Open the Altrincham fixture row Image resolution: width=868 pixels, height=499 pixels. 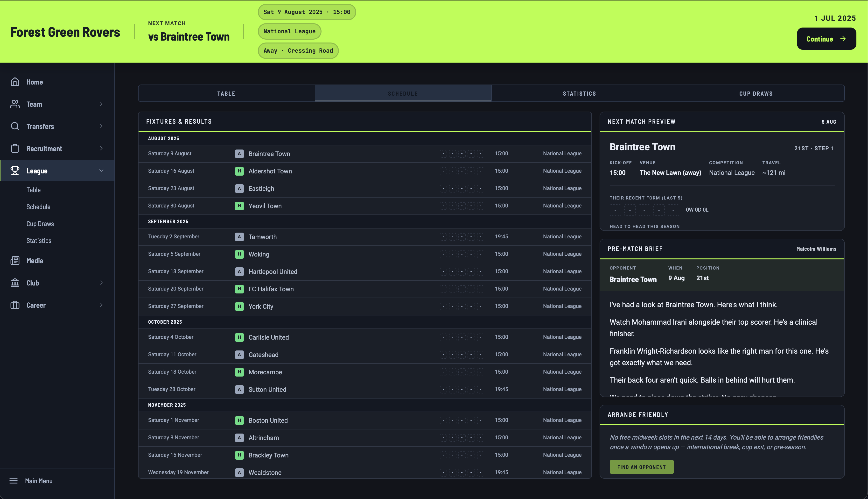pyautogui.click(x=365, y=438)
